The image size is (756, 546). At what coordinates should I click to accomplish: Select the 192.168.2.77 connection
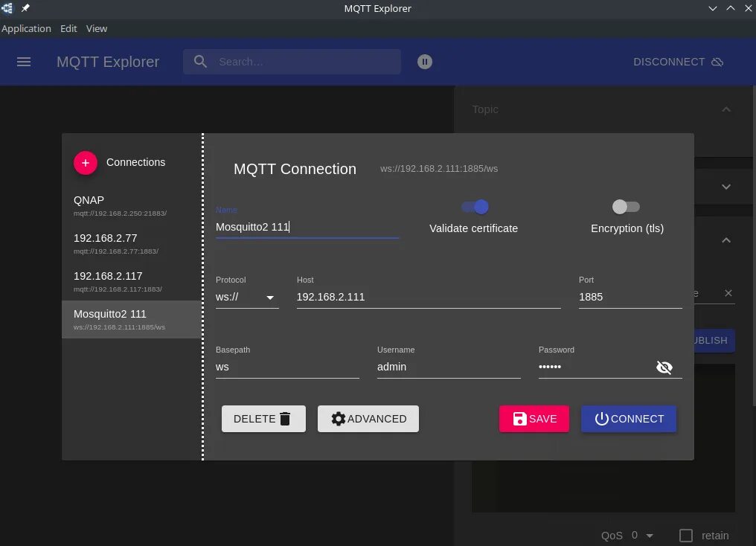pos(132,244)
